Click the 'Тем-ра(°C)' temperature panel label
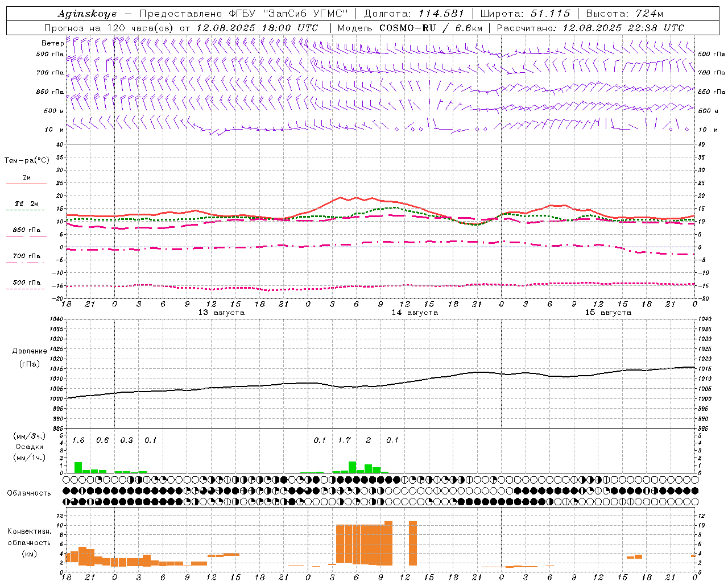Screen dimensions: 728x582 [27, 161]
